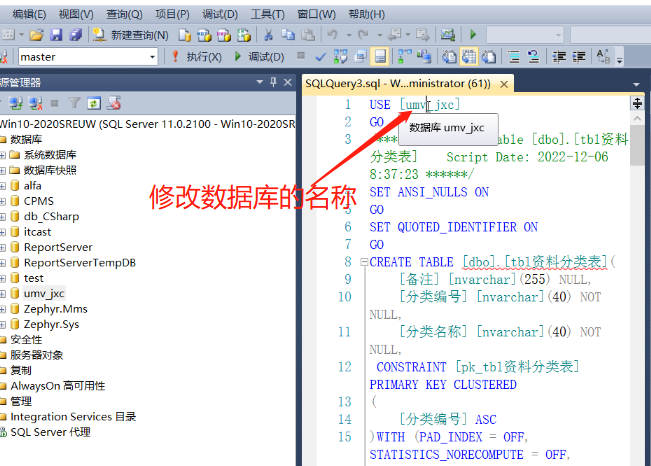This screenshot has width=651, height=466.
Task: Select the db_CSharp database
Action: [51, 216]
